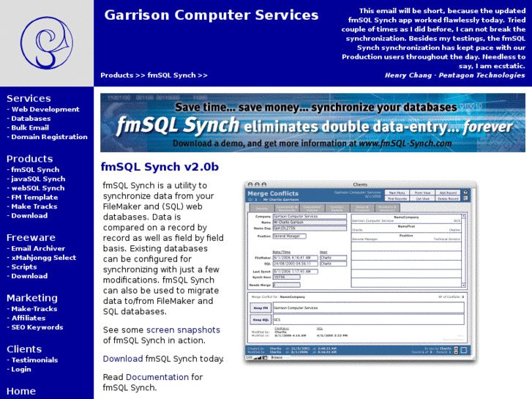Visit the xMahjongg Select page

[44, 258]
